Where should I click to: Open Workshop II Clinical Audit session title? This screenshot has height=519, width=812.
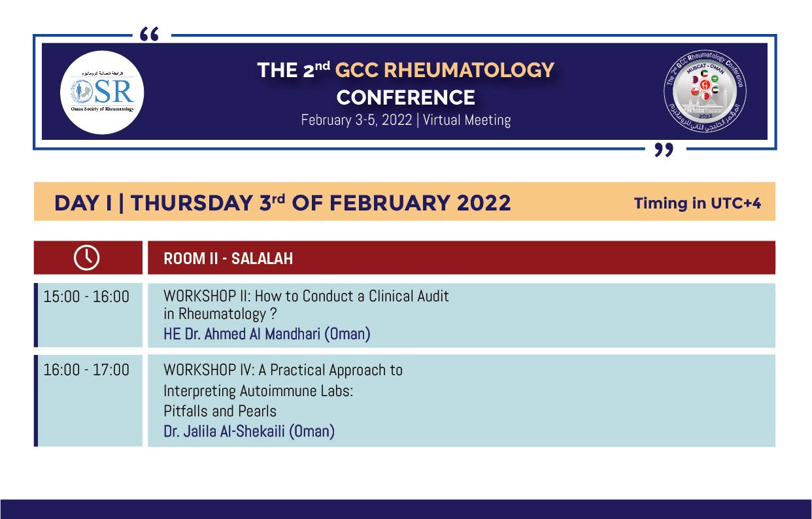tap(306, 305)
